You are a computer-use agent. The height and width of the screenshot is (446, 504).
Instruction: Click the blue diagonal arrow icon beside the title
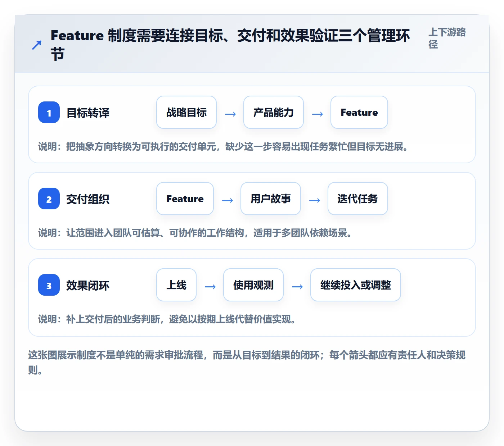click(x=37, y=45)
